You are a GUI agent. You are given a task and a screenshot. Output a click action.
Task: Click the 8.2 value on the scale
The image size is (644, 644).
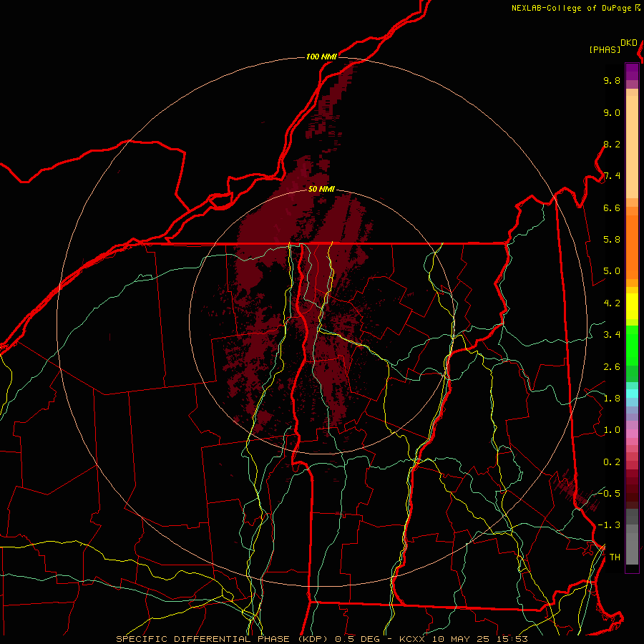pyautogui.click(x=612, y=144)
